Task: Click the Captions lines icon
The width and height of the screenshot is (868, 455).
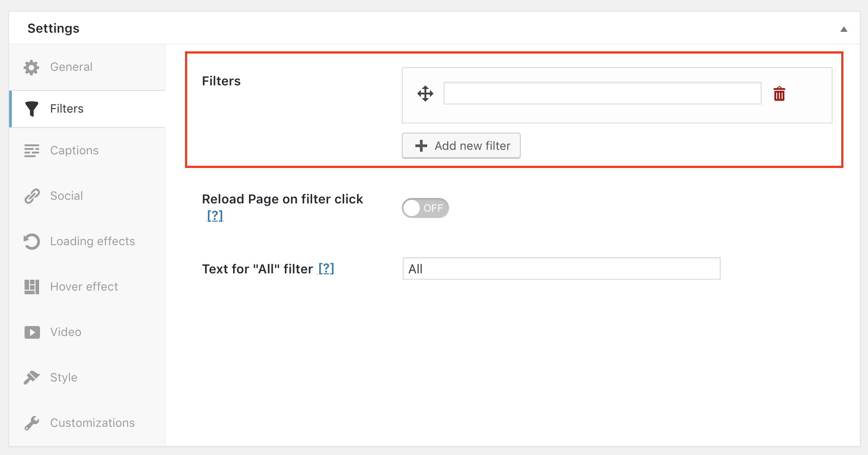Action: [32, 151]
